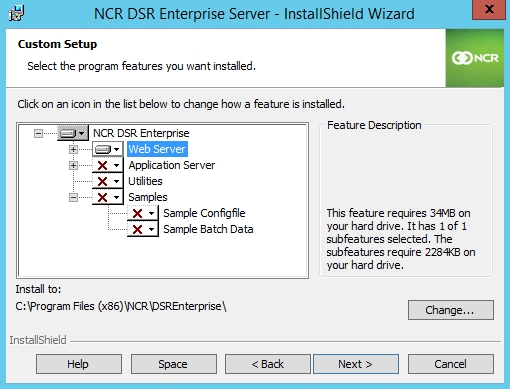
Task: Open the Web Server install-state icon
Action: click(x=107, y=149)
